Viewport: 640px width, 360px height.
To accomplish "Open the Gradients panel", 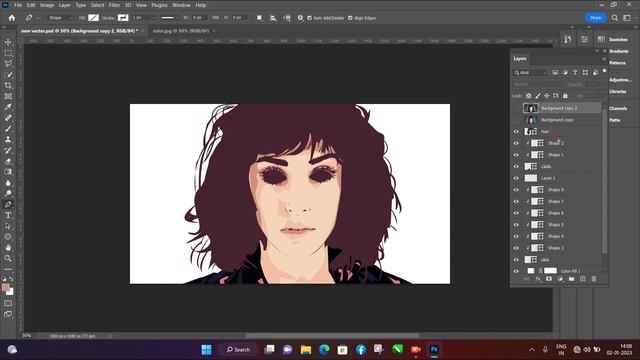I will click(619, 51).
